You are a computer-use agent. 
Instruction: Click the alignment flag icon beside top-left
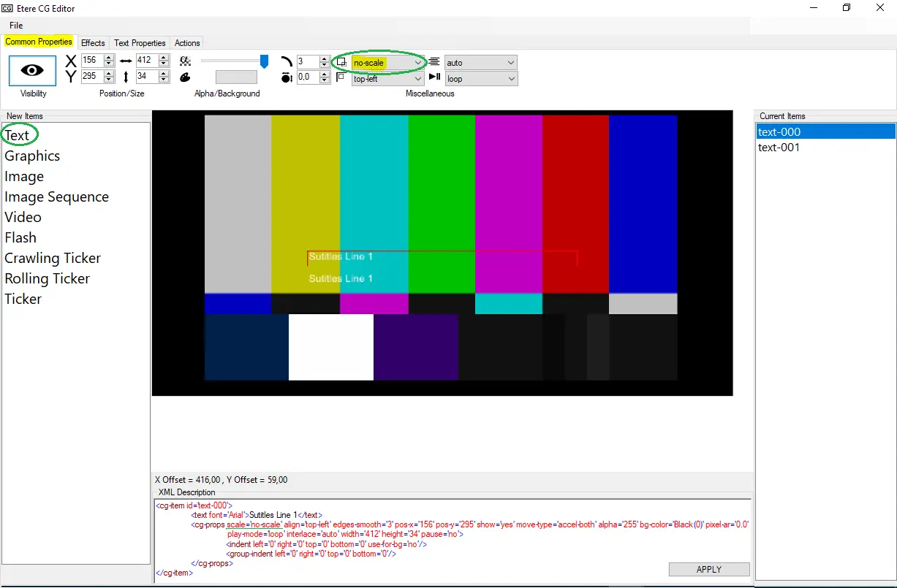[341, 77]
